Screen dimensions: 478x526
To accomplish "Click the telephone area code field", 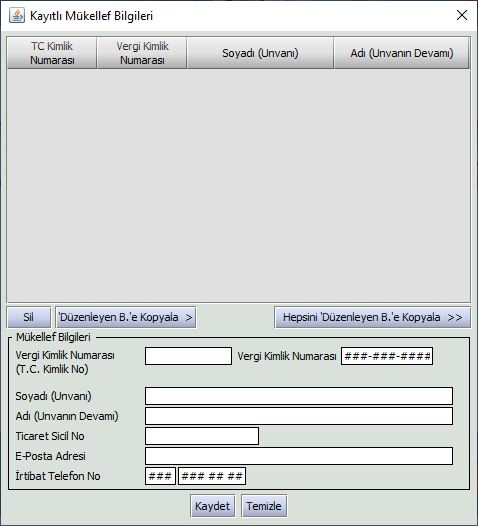I will [160, 476].
